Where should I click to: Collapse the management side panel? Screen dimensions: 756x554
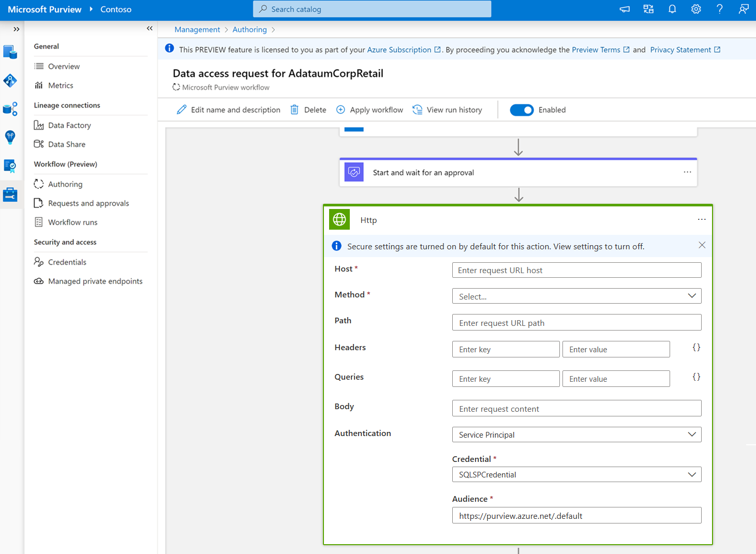150,28
